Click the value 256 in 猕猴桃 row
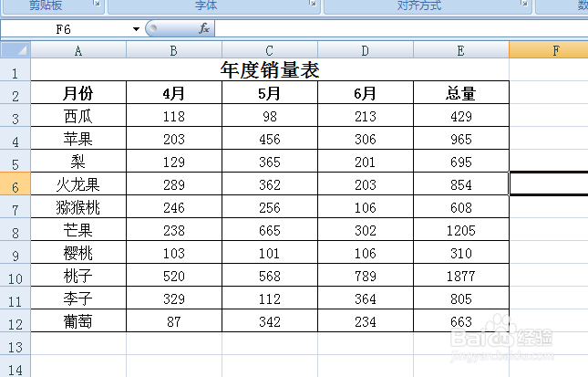 point(270,207)
